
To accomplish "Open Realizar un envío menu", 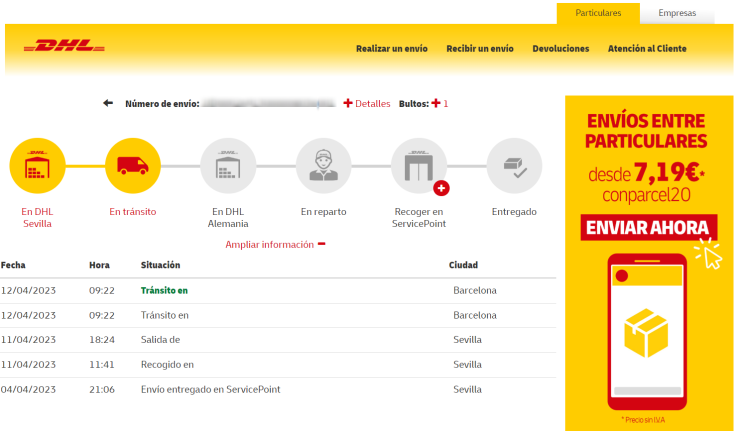I will click(x=392, y=48).
